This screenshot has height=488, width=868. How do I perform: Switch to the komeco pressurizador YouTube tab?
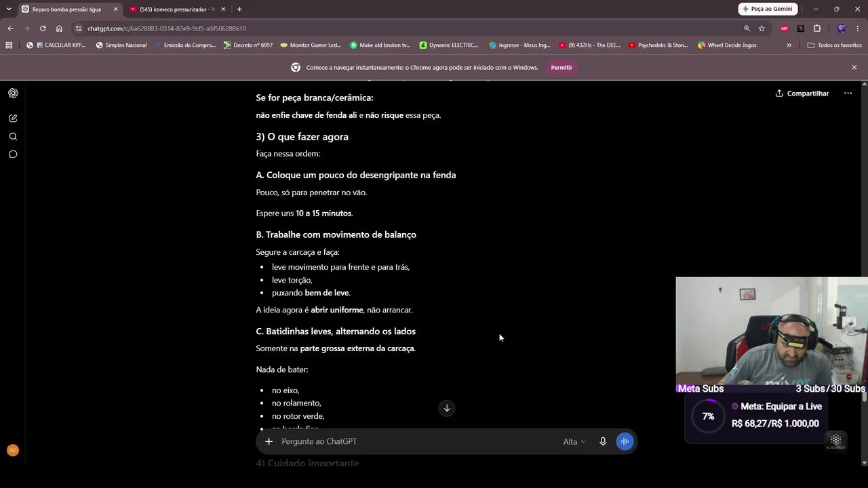[176, 9]
